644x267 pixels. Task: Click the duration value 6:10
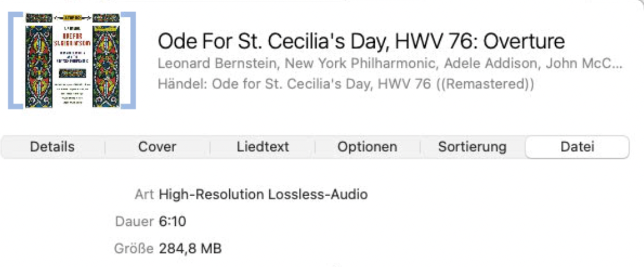[172, 222]
